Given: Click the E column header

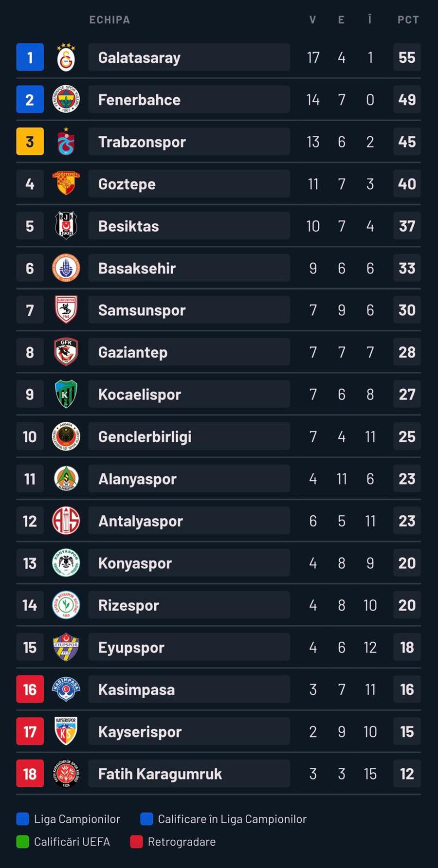Looking at the screenshot, I should click(341, 19).
